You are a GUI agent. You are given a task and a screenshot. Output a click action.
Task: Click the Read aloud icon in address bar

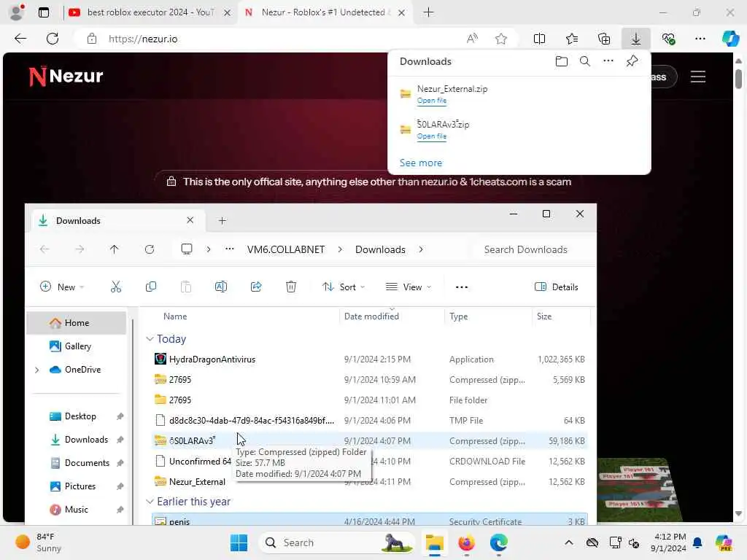click(x=472, y=39)
